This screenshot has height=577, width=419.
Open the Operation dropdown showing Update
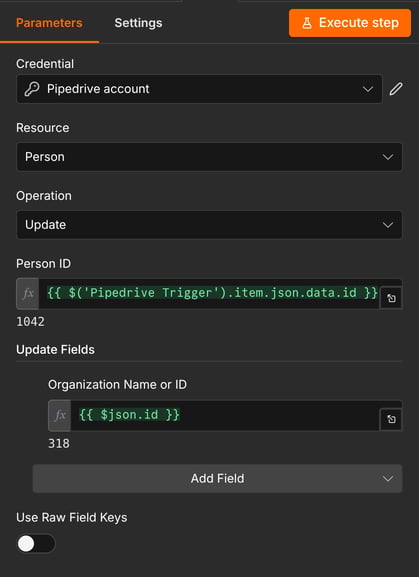pyautogui.click(x=209, y=224)
